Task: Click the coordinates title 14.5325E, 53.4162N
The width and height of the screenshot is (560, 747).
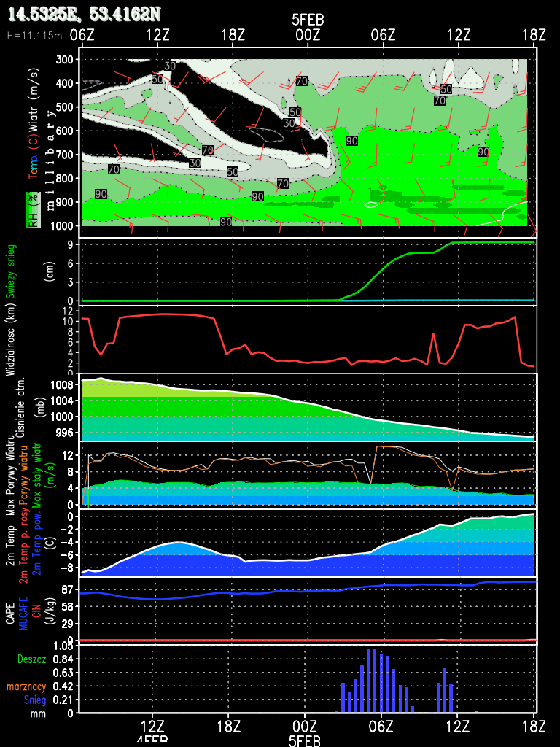Action: click(84, 13)
